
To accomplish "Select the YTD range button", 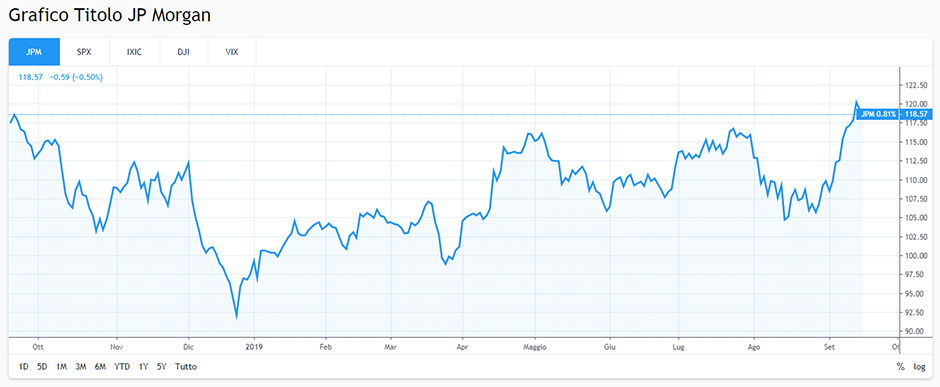I will coord(122,367).
